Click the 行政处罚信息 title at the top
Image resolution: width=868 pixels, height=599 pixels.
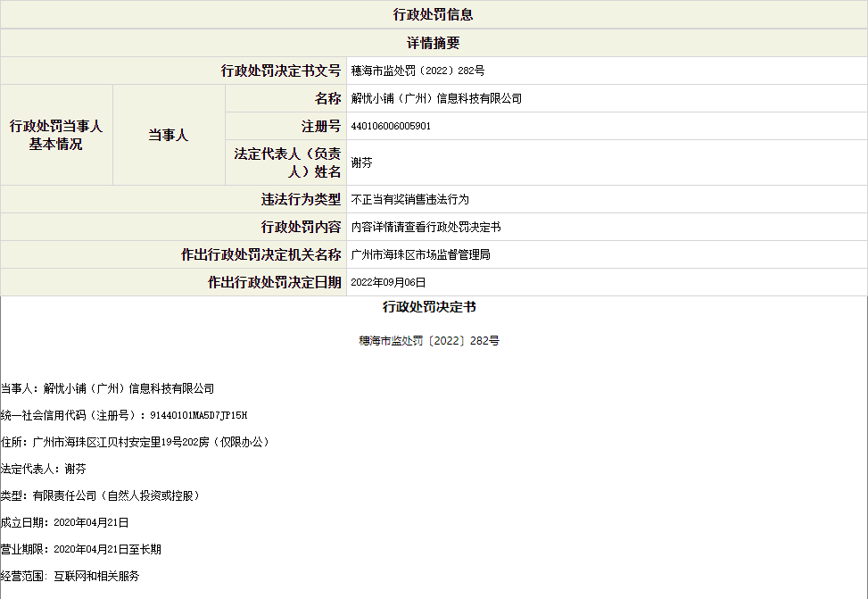pyautogui.click(x=433, y=14)
